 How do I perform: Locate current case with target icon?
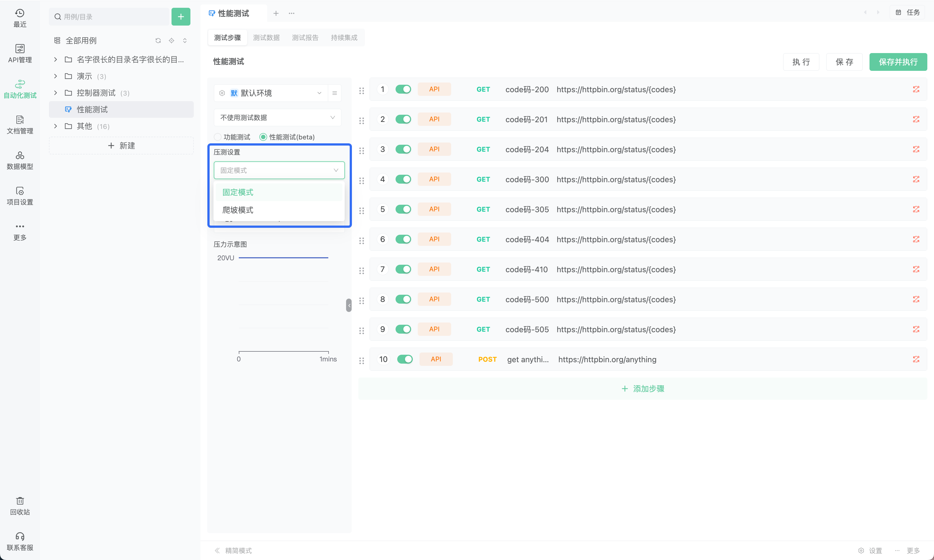(x=172, y=40)
